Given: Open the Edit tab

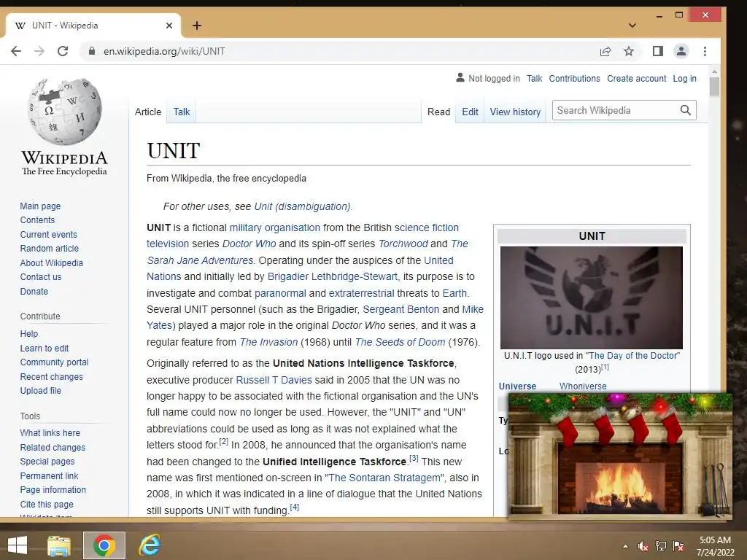Looking at the screenshot, I should (x=470, y=112).
